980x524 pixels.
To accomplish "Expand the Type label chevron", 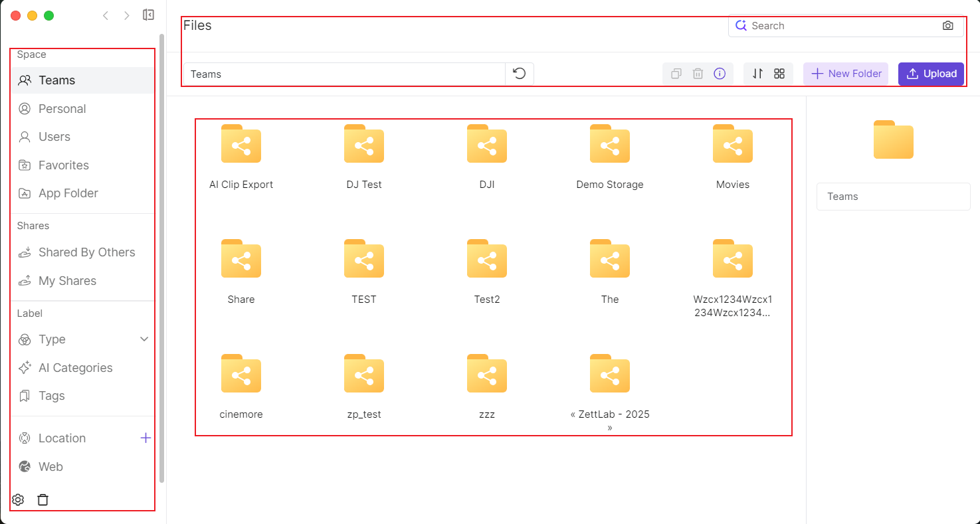I will (144, 339).
